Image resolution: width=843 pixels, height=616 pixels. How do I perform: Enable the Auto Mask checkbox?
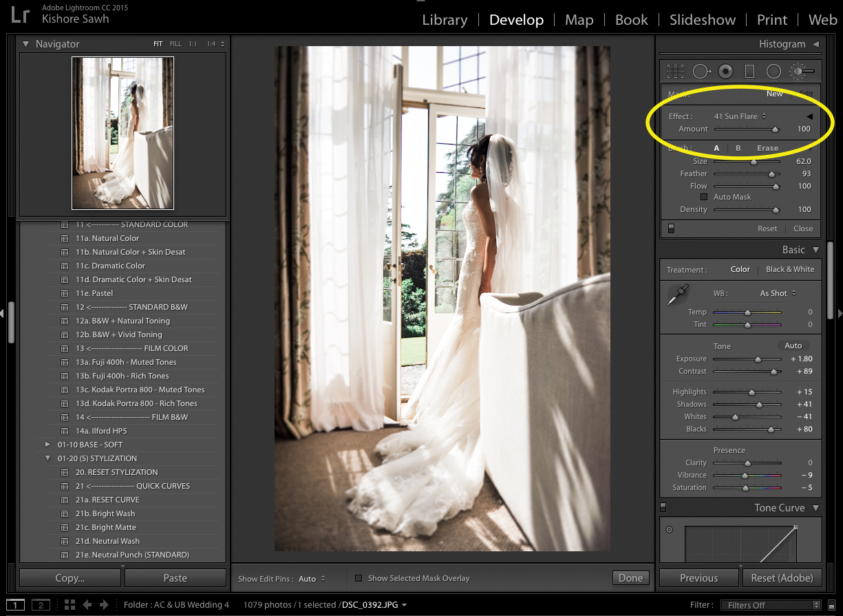click(x=704, y=197)
